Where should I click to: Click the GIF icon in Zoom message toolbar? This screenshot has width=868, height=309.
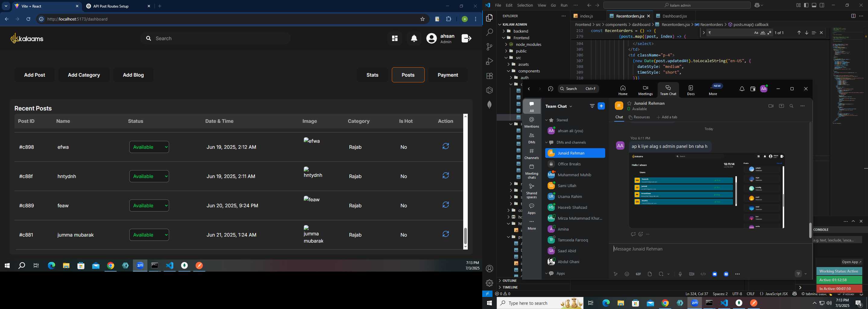(638, 274)
